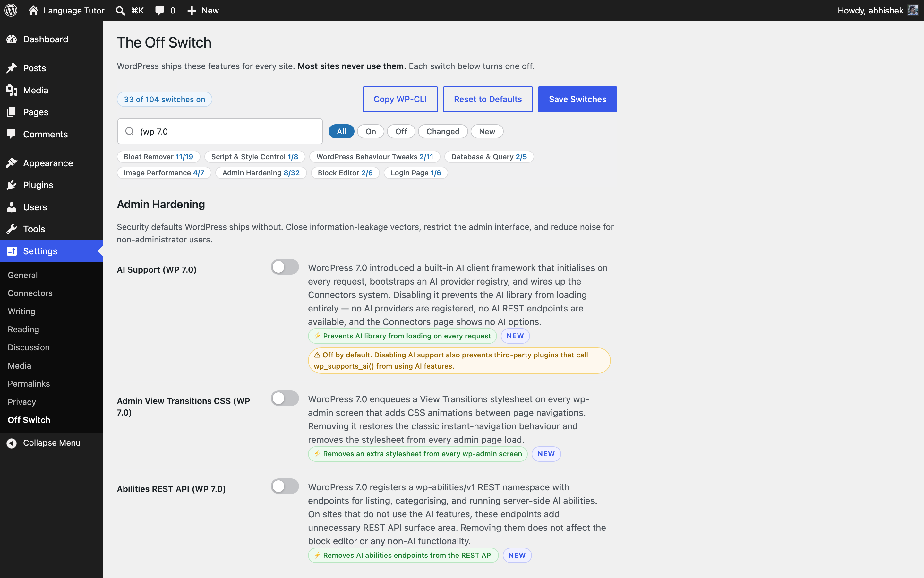Open the Connectors settings submenu

coord(30,293)
